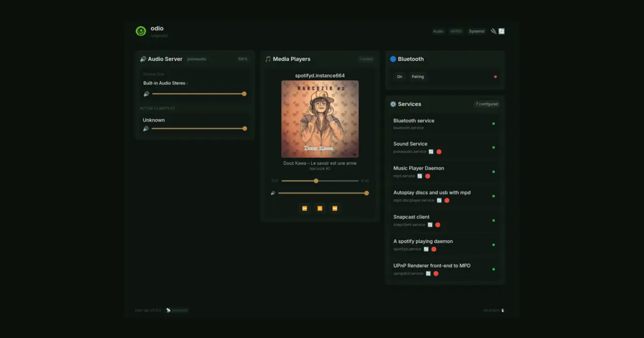Click the 'Snapcast client' row title
The image size is (644, 338).
click(412, 217)
